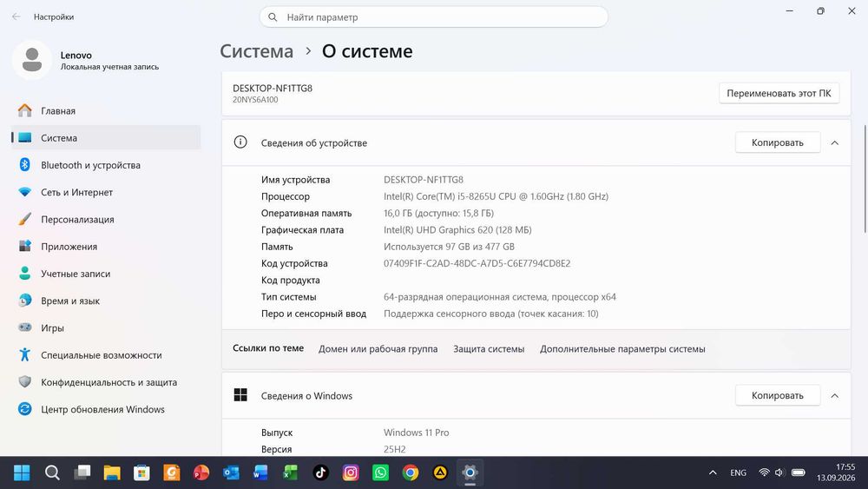
Task: Open Outlook from the taskbar
Action: 232,472
